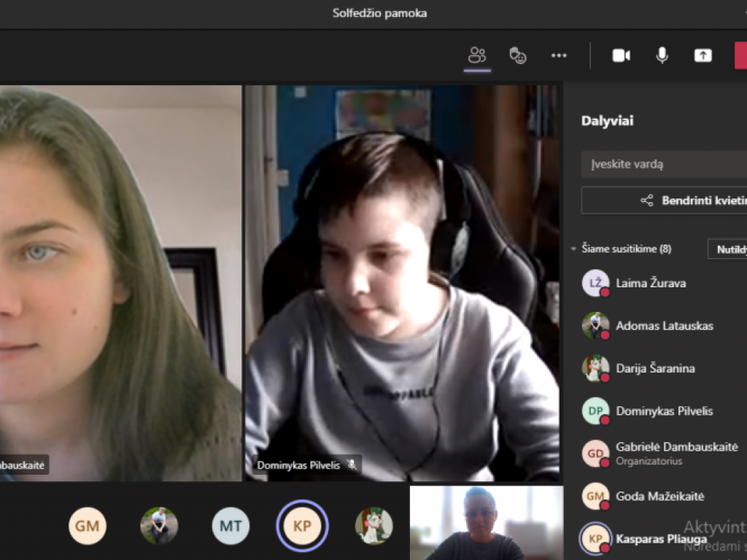The height and width of the screenshot is (560, 747).
Task: Toggle the microphone mute
Action: (x=662, y=55)
